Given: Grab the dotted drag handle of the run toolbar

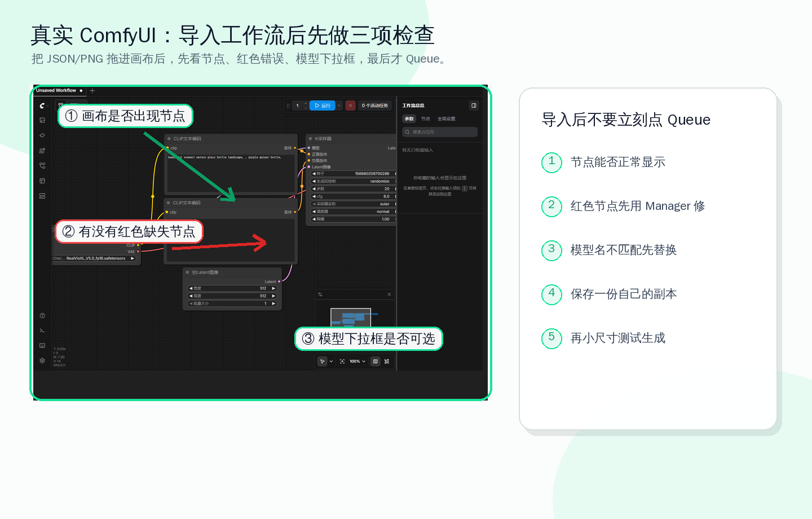Looking at the screenshot, I should (x=288, y=105).
